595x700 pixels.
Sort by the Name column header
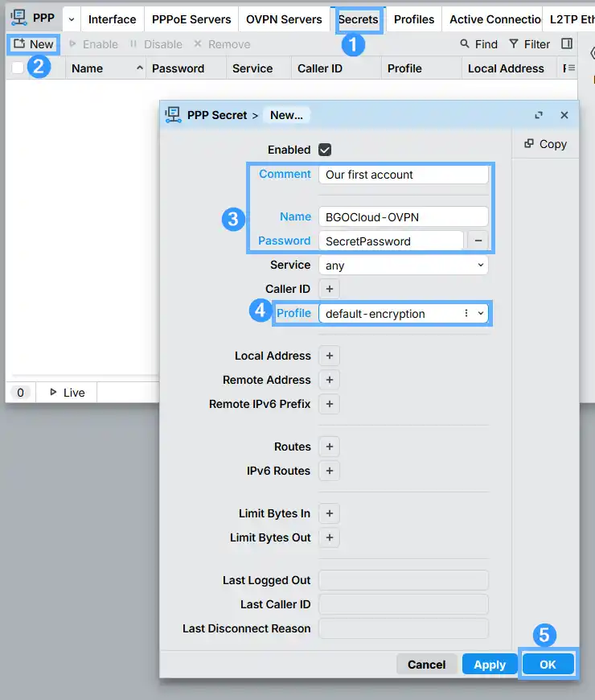pyautogui.click(x=105, y=68)
